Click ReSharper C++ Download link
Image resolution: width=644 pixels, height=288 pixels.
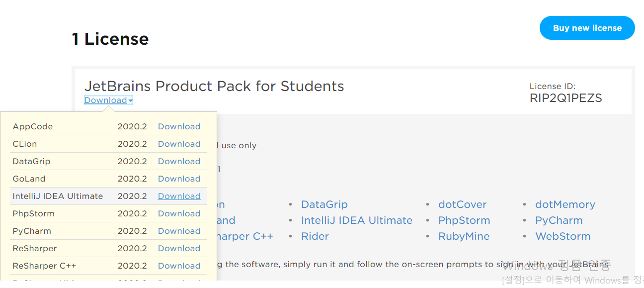coord(179,266)
